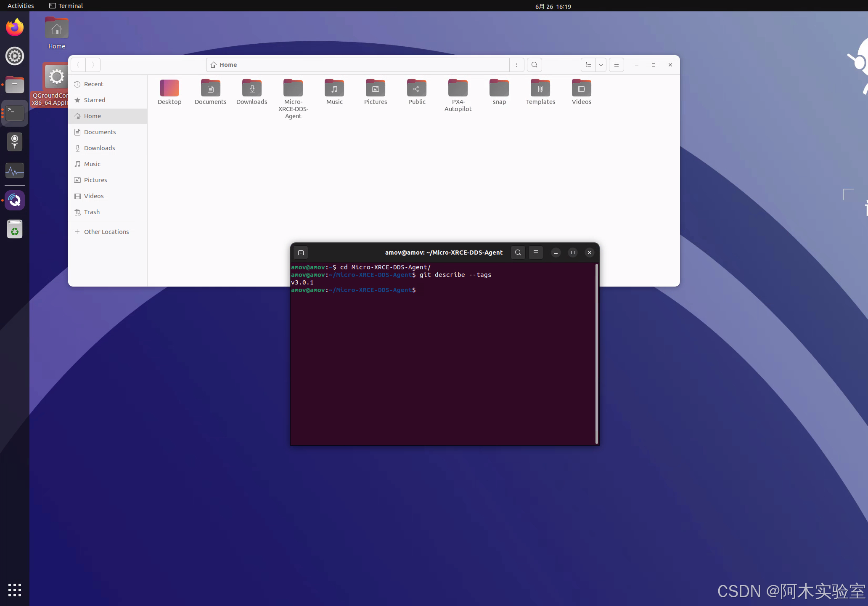This screenshot has height=606, width=868.
Task: Click the Terminal window scrollbar
Action: coord(596,353)
